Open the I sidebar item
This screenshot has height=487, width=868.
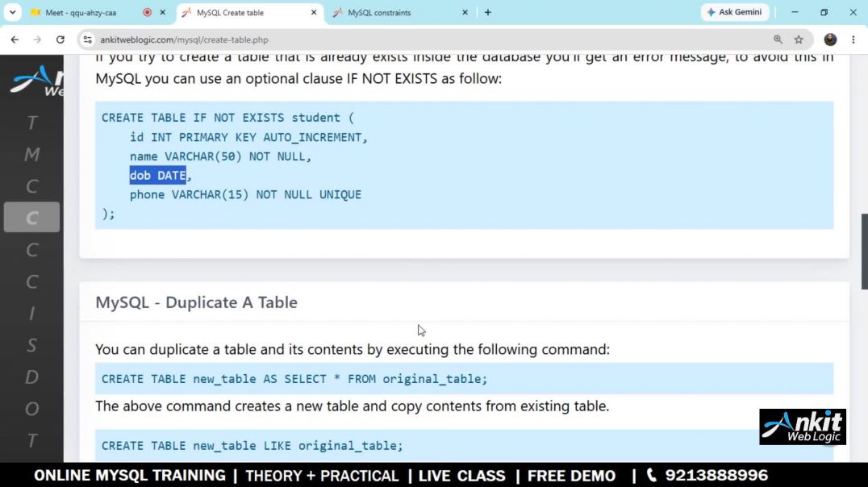32,313
